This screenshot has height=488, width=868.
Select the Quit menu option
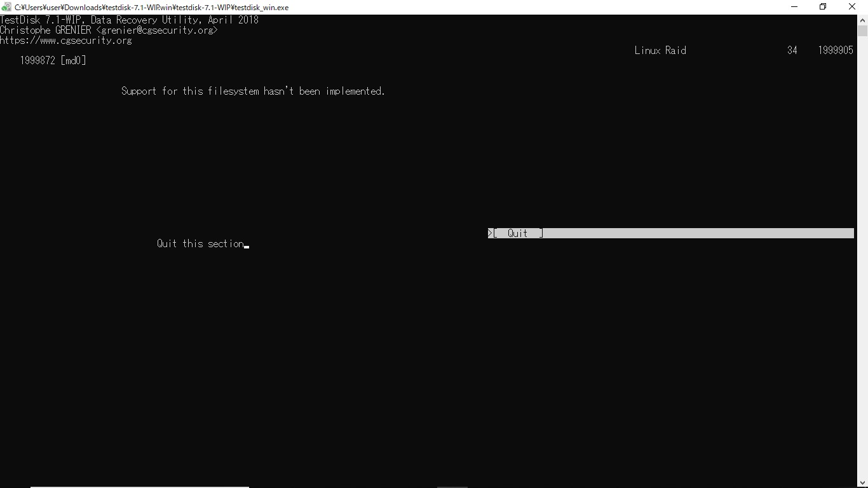[x=517, y=233]
